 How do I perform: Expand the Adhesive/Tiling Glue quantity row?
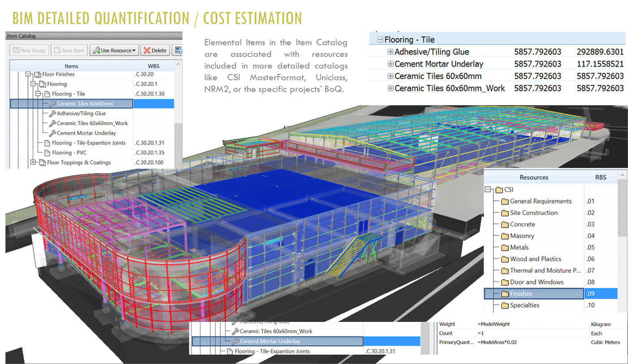[389, 52]
